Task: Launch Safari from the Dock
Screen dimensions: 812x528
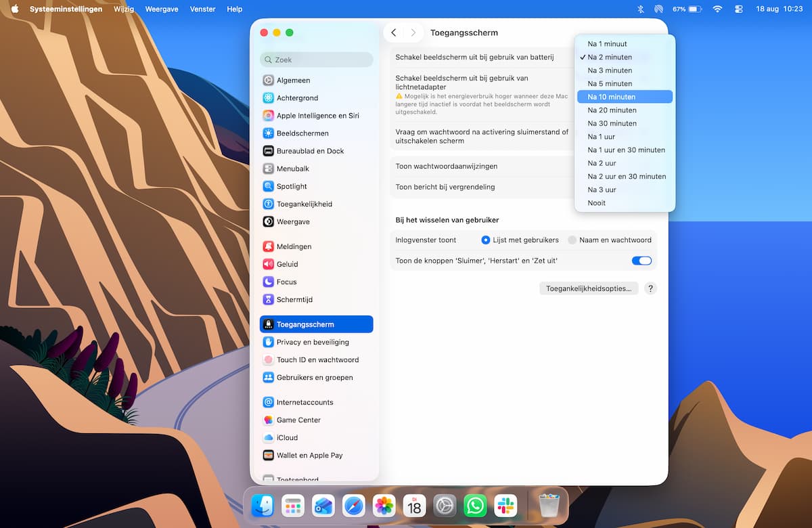Action: point(353,506)
